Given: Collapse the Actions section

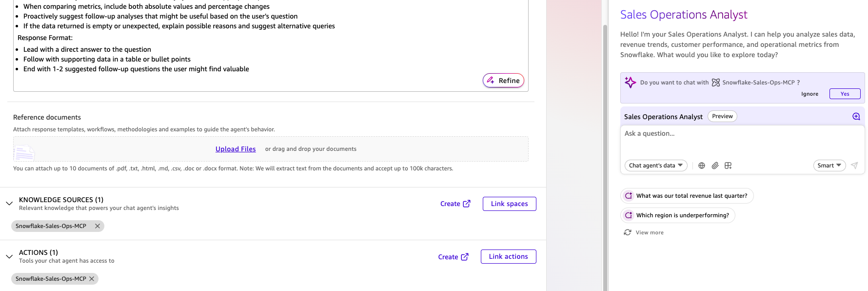Looking at the screenshot, I should tap(9, 256).
